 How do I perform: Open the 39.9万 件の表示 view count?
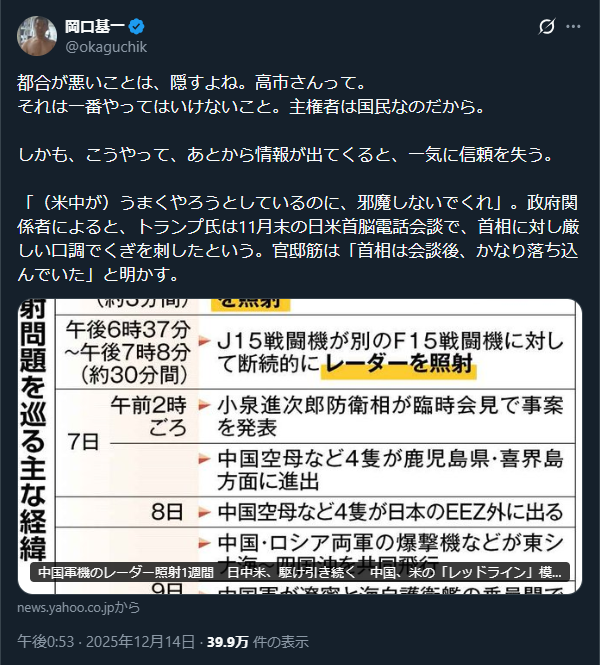point(257,642)
